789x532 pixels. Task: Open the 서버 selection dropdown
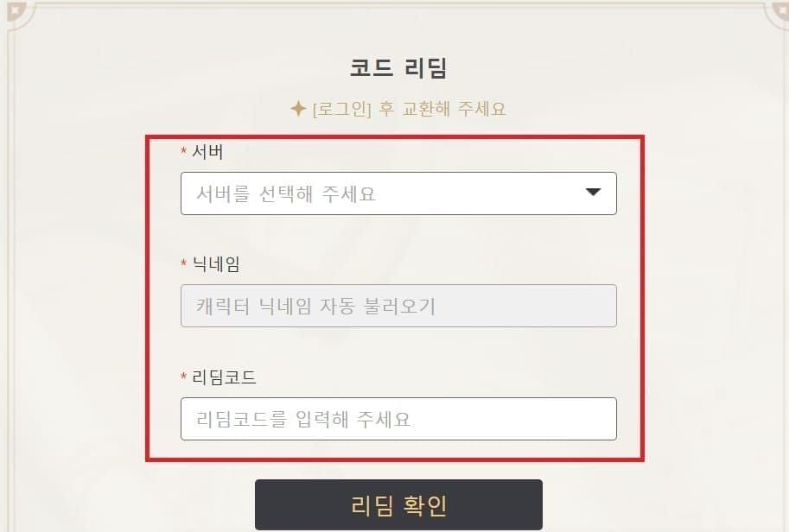tap(398, 193)
